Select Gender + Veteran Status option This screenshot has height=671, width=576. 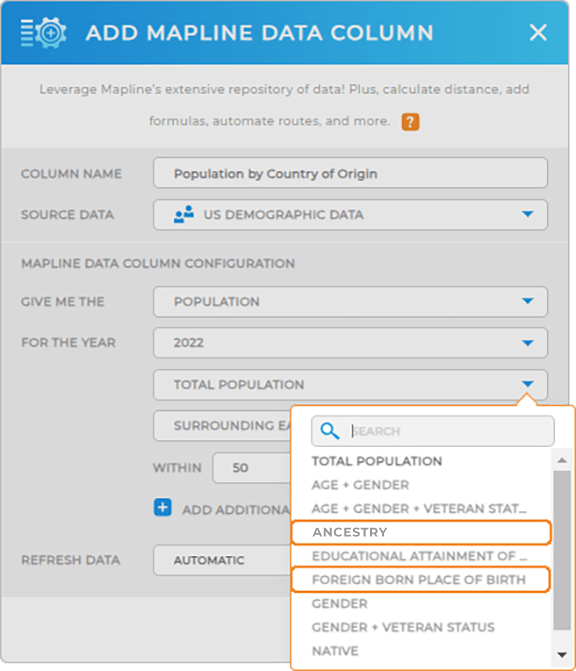tap(403, 627)
